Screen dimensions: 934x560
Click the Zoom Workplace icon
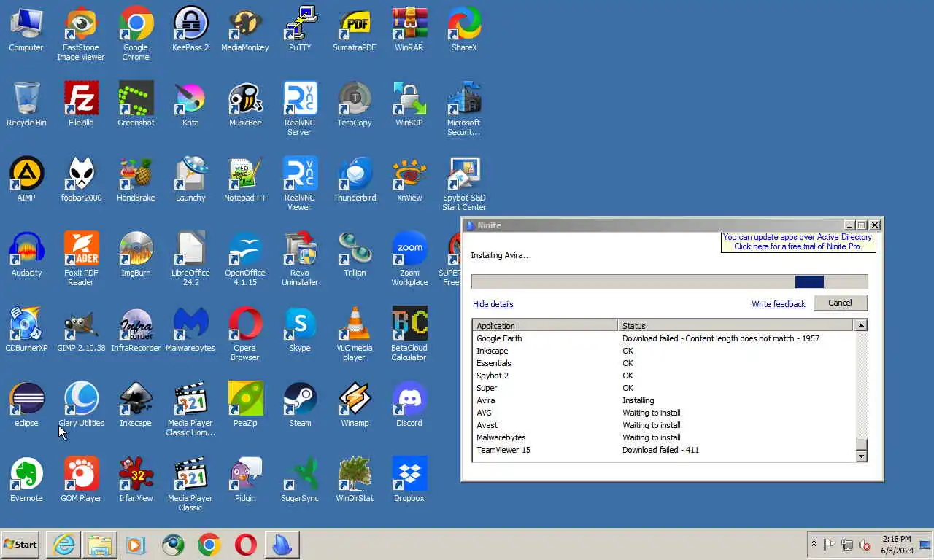pyautogui.click(x=409, y=259)
